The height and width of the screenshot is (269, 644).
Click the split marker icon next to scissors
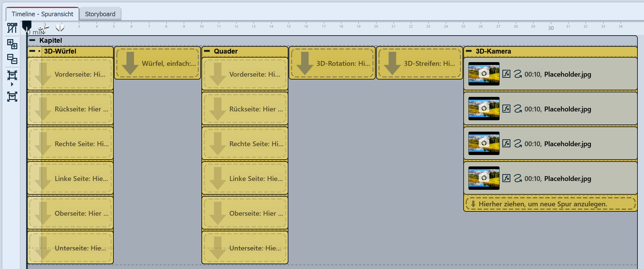[x=60, y=28]
